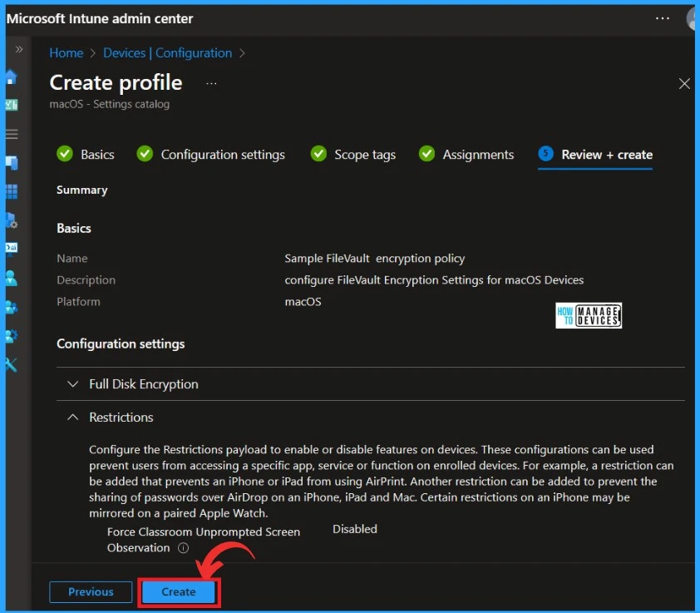Image resolution: width=700 pixels, height=613 pixels.
Task: Go to the Scope tags step
Action: [353, 155]
